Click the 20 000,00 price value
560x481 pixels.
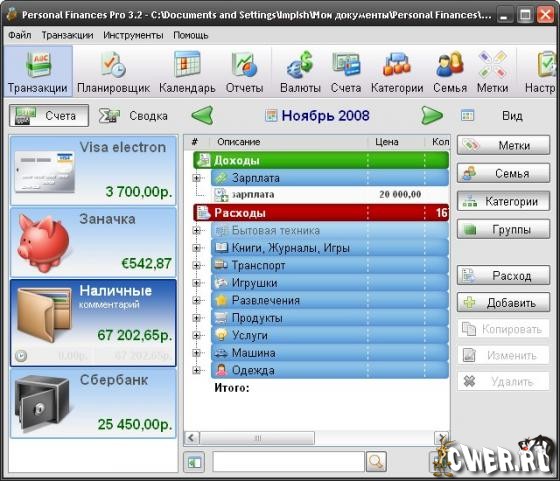coord(400,195)
